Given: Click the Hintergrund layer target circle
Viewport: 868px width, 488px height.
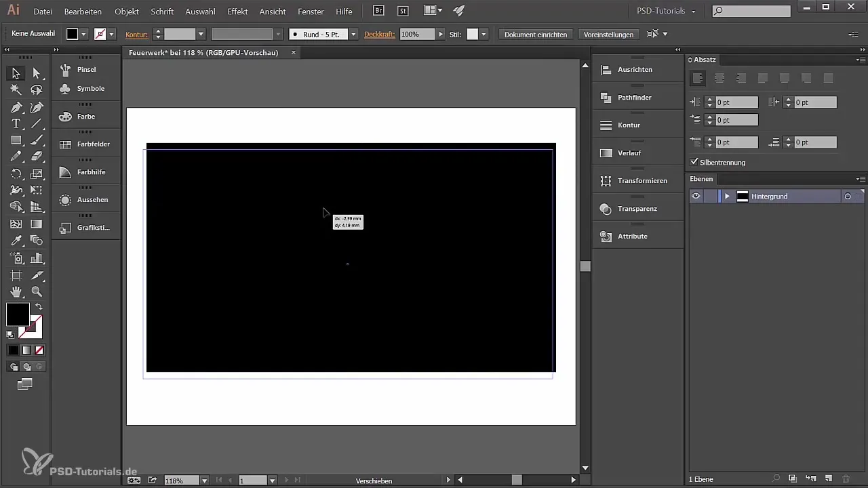Looking at the screenshot, I should 847,196.
